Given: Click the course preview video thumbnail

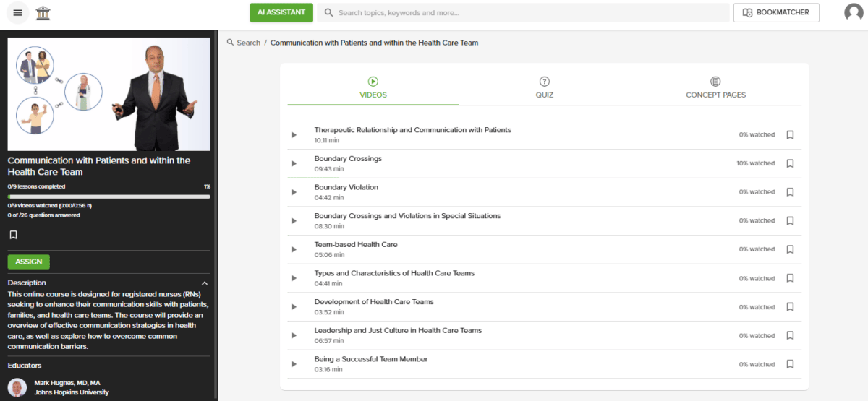Looking at the screenshot, I should click(x=109, y=94).
